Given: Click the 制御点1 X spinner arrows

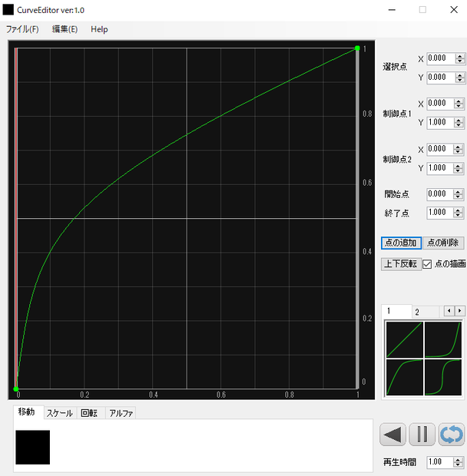Looking at the screenshot, I should coord(459,104).
